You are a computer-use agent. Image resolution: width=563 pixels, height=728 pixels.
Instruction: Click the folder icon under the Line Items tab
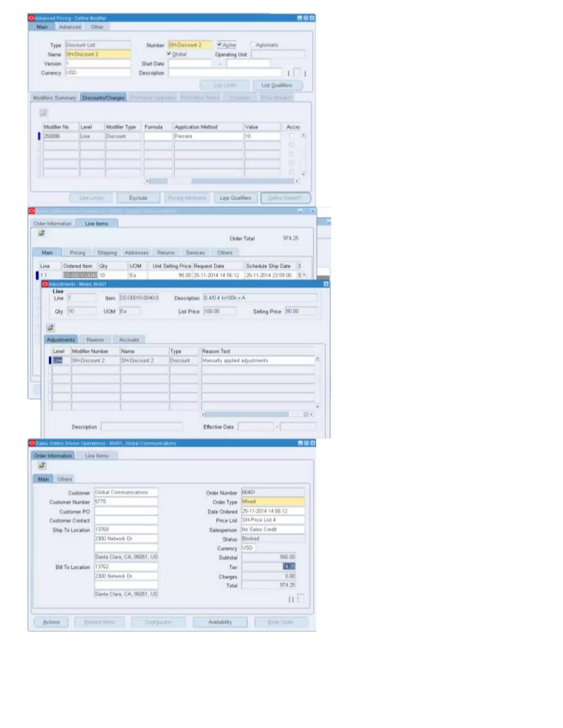[41, 233]
